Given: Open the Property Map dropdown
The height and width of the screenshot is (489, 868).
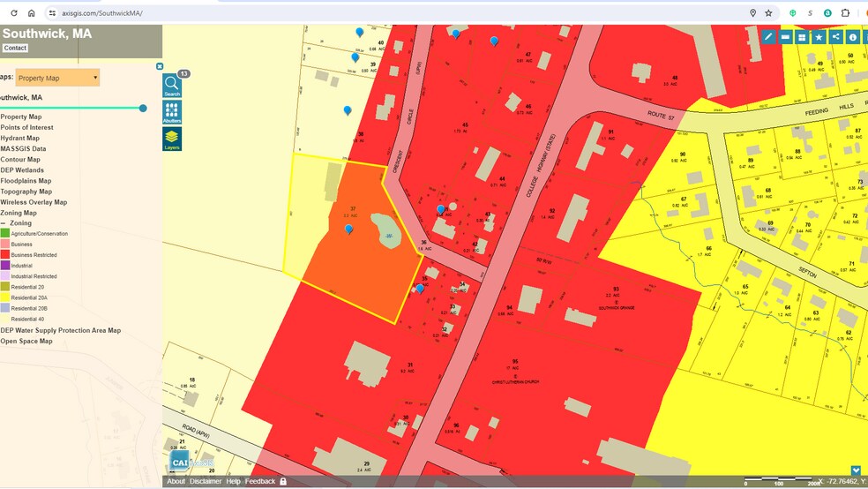Looking at the screenshot, I should point(57,78).
